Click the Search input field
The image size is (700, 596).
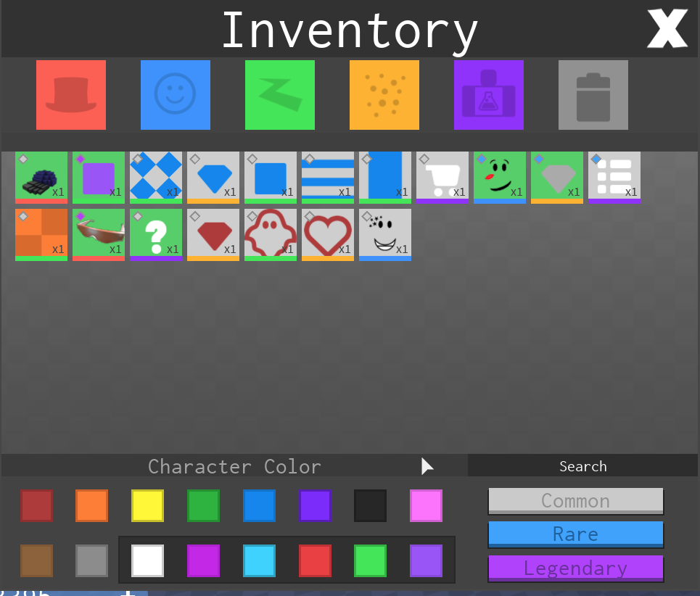[x=582, y=466]
